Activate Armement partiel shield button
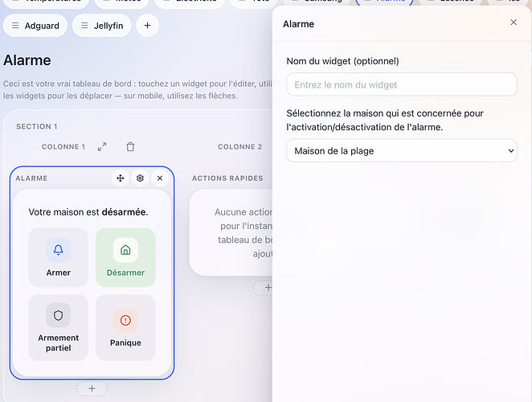532x402 pixels. pyautogui.click(x=59, y=328)
